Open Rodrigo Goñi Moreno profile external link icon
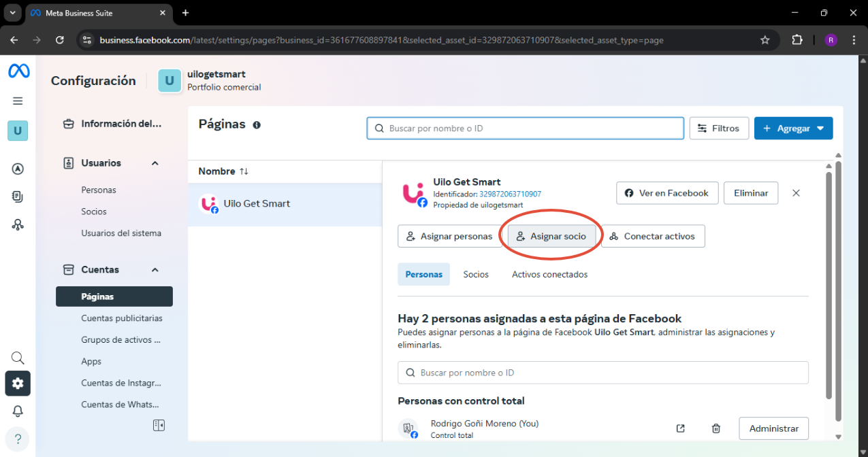868x457 pixels. tap(680, 428)
